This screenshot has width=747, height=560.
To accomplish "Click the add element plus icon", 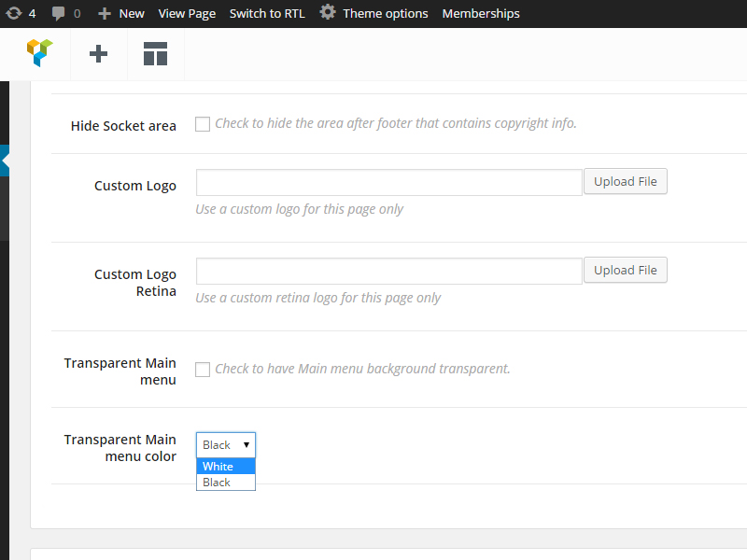I will click(x=98, y=54).
